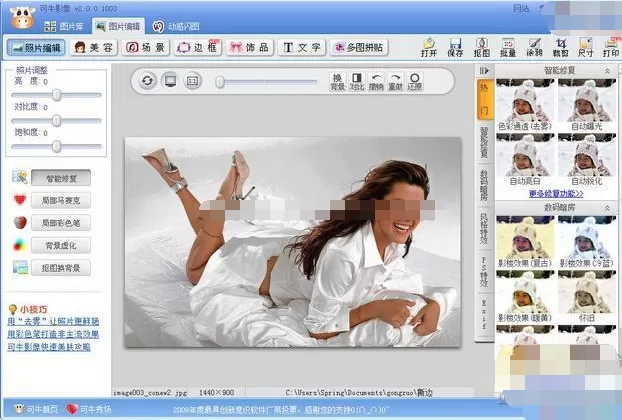
Task: Click the 饱和度 (Saturation) slider handle
Action: coord(57,146)
